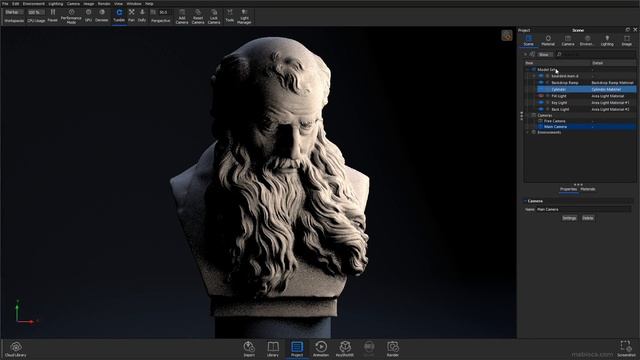Open the Animation timeline
This screenshot has height=360, width=640.
tap(321, 349)
